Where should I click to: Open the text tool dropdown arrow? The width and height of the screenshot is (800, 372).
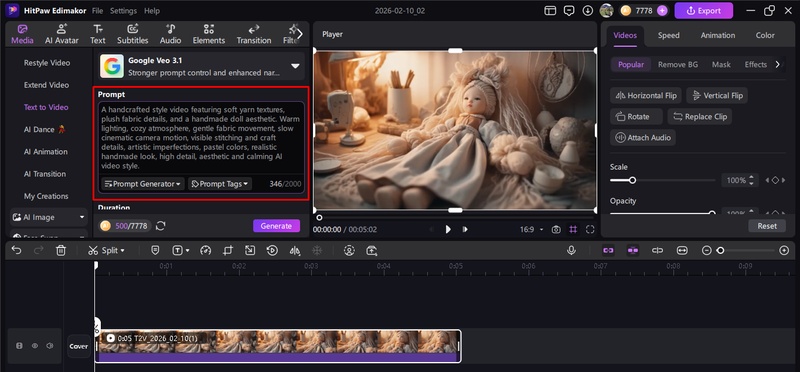click(x=188, y=251)
